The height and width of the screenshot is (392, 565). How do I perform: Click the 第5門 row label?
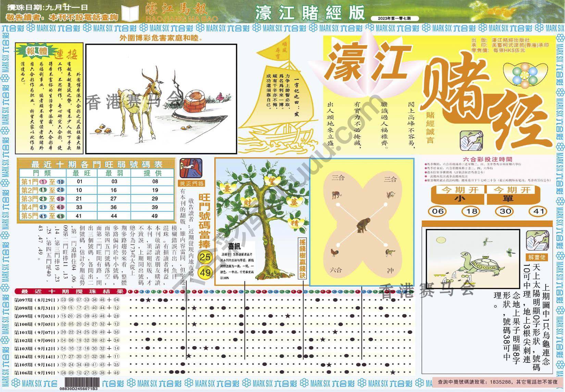click(43, 216)
